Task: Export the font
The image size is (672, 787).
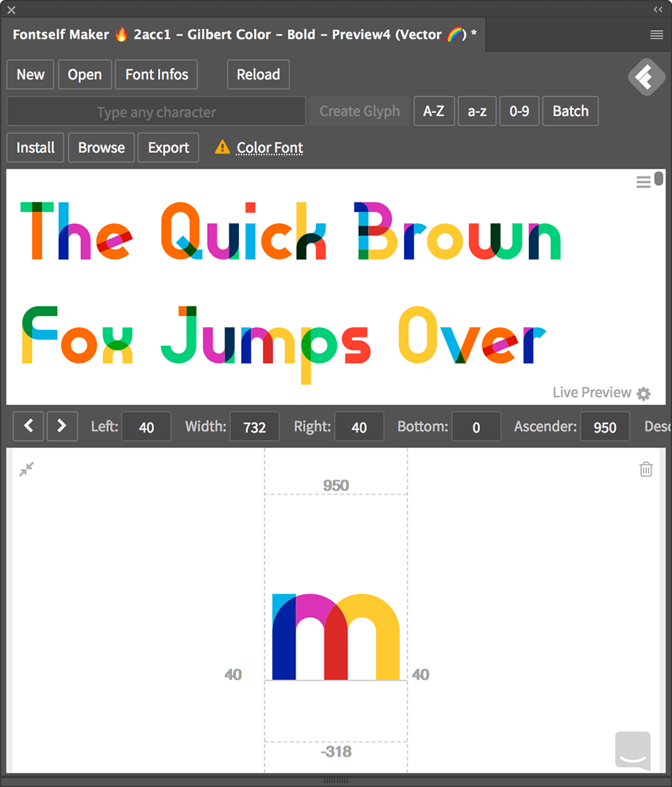Action: point(169,147)
